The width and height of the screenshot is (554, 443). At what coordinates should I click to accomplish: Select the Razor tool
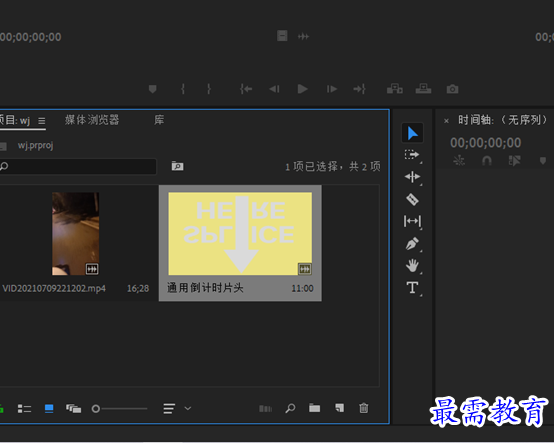[x=412, y=199]
